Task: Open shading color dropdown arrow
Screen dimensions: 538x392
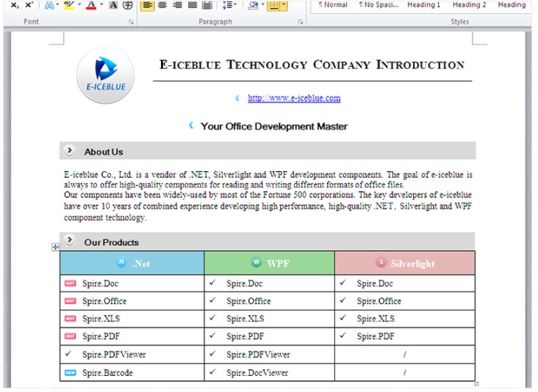Action: [x=263, y=4]
